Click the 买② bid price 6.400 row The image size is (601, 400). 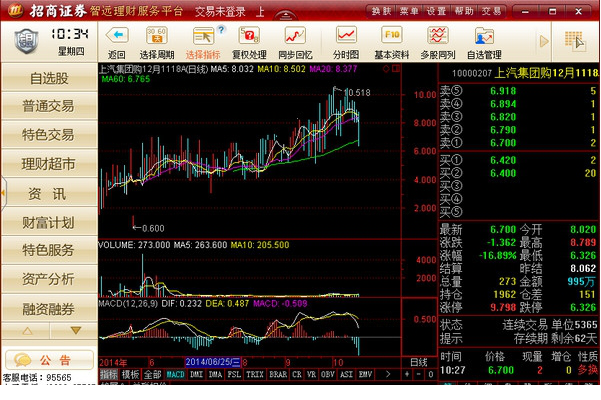tap(519, 173)
